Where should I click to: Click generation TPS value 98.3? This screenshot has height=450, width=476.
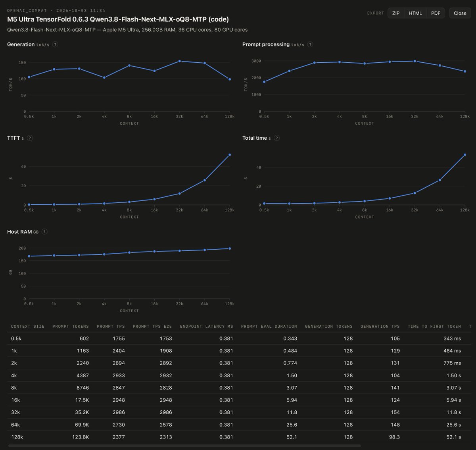pos(394,437)
